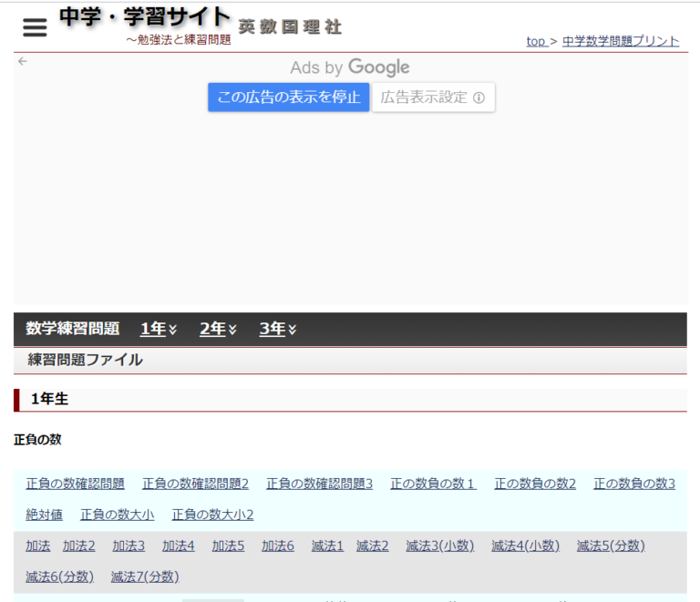700x602 pixels.
Task: Click the Ads by Google label
Action: (350, 67)
